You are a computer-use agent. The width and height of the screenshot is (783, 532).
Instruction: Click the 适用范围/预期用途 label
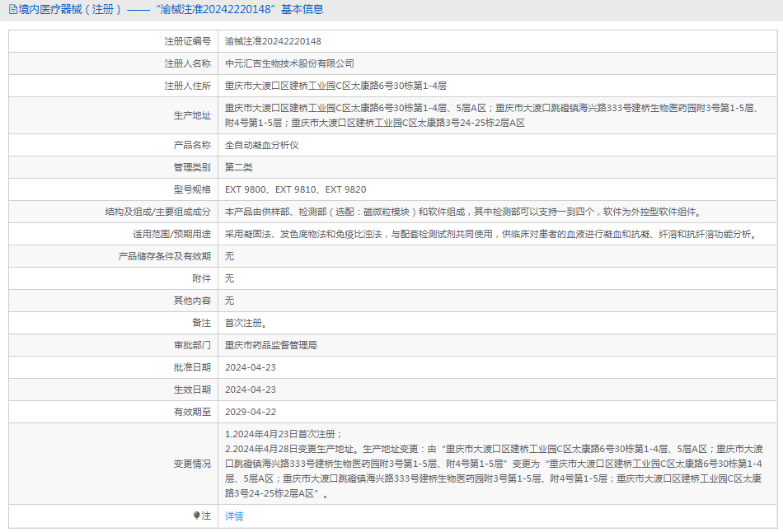tap(171, 234)
